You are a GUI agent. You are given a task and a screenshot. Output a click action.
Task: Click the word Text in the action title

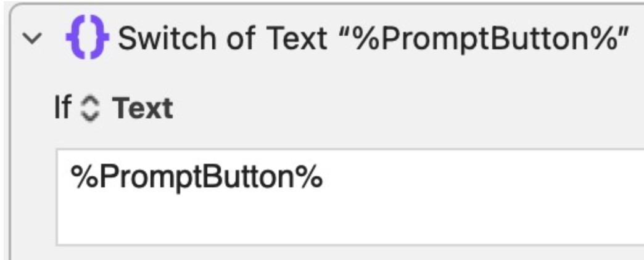pyautogui.click(x=297, y=38)
